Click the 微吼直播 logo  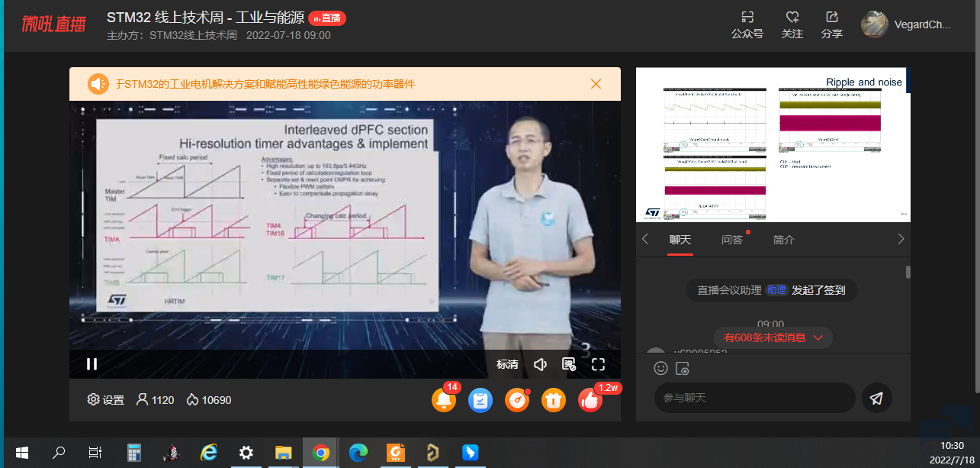click(53, 24)
